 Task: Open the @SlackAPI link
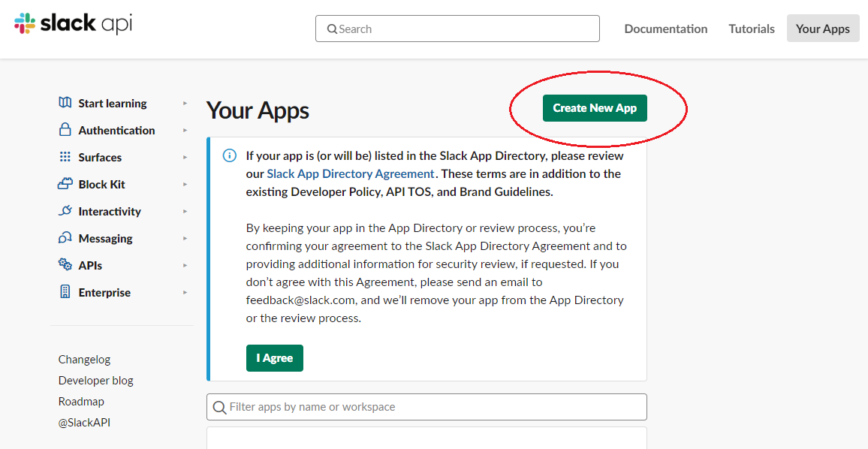(84, 423)
